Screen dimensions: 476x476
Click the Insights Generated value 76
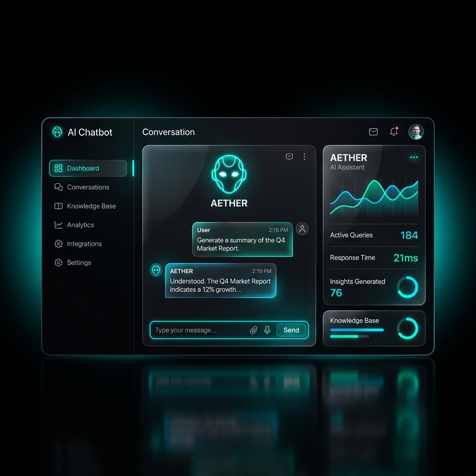click(x=336, y=293)
